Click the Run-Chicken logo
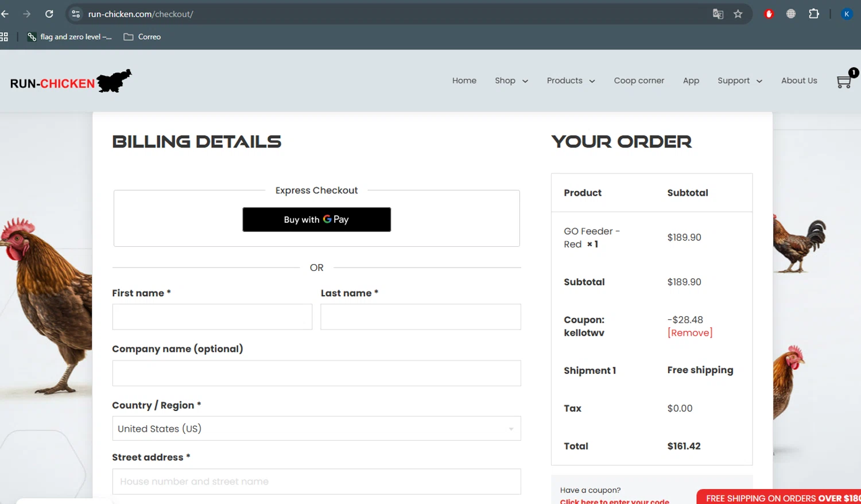 71,82
